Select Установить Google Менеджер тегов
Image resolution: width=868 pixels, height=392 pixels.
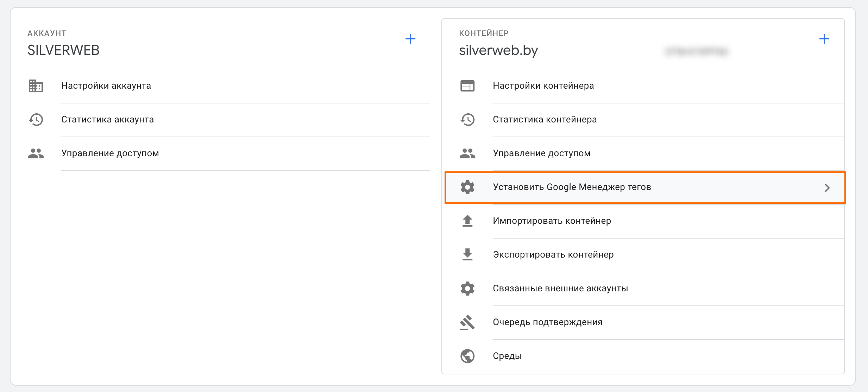[x=572, y=187]
